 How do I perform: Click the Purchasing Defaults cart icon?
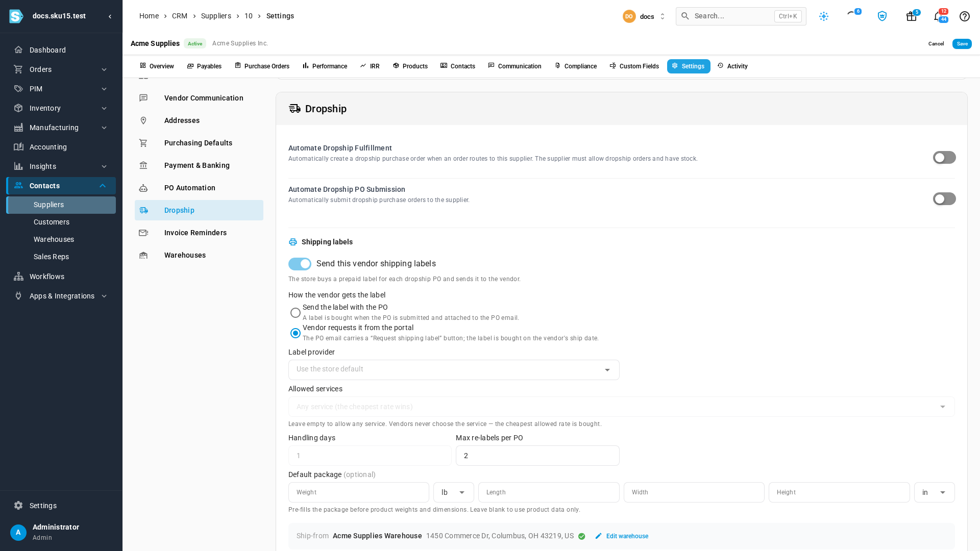(x=143, y=143)
